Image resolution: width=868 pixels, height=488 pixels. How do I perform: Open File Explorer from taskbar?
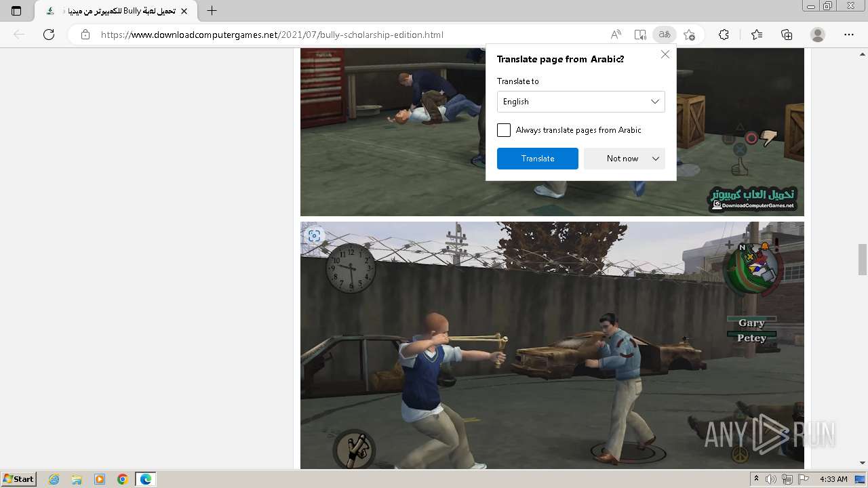click(77, 479)
